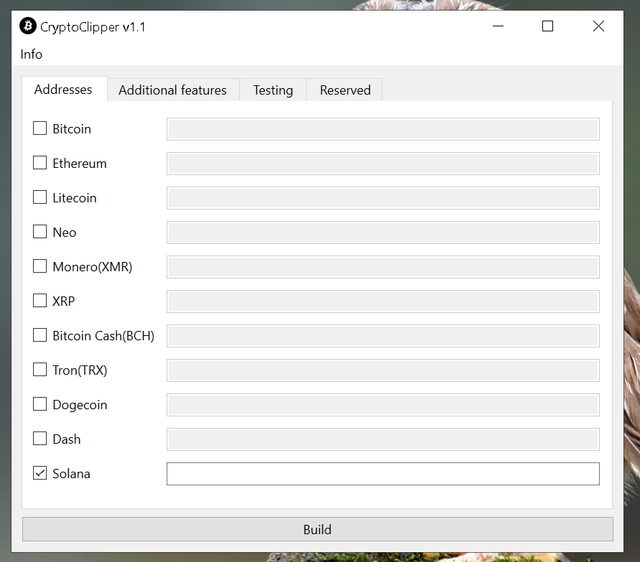The height and width of the screenshot is (562, 640).
Task: Click the Bitcoin logo icon in title bar
Action: point(28,26)
